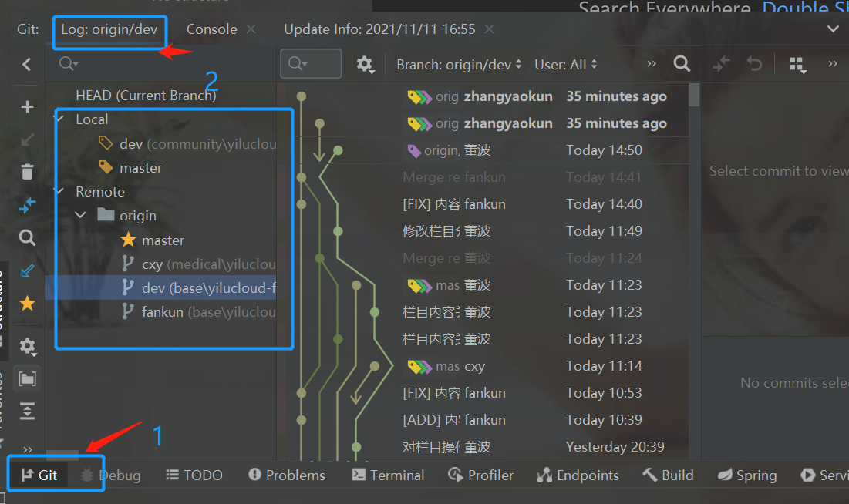Click the Group By Directory icon
The image size is (849, 504).
click(x=27, y=378)
